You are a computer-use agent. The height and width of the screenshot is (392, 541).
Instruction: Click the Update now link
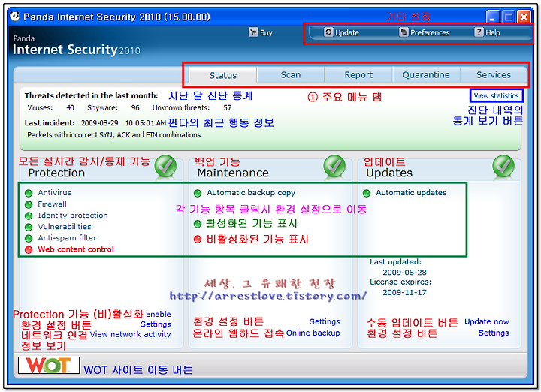[486, 321]
